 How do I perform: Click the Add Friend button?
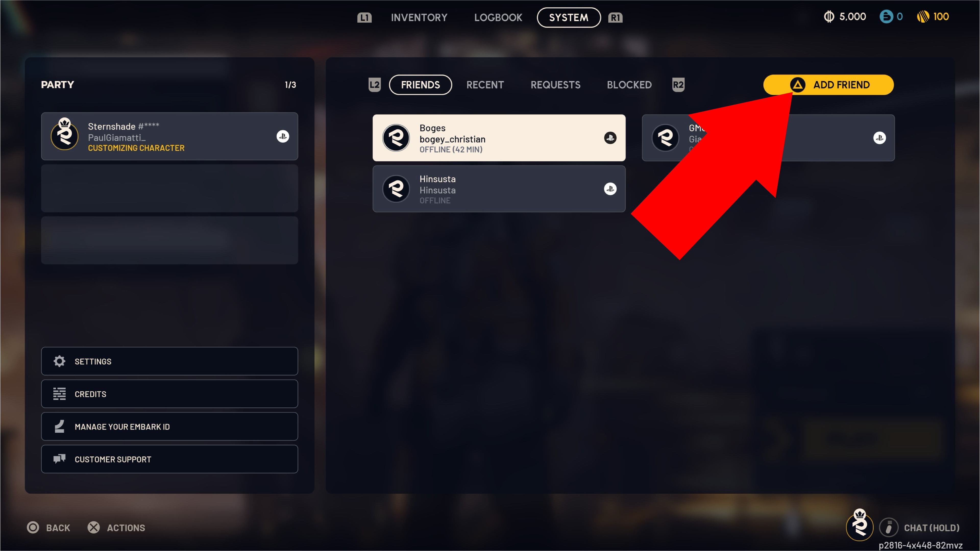(828, 85)
